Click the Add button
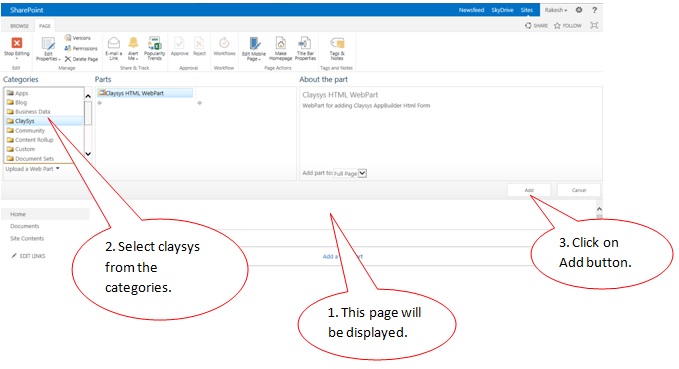Viewport: 679px width, 369px height. click(x=529, y=190)
